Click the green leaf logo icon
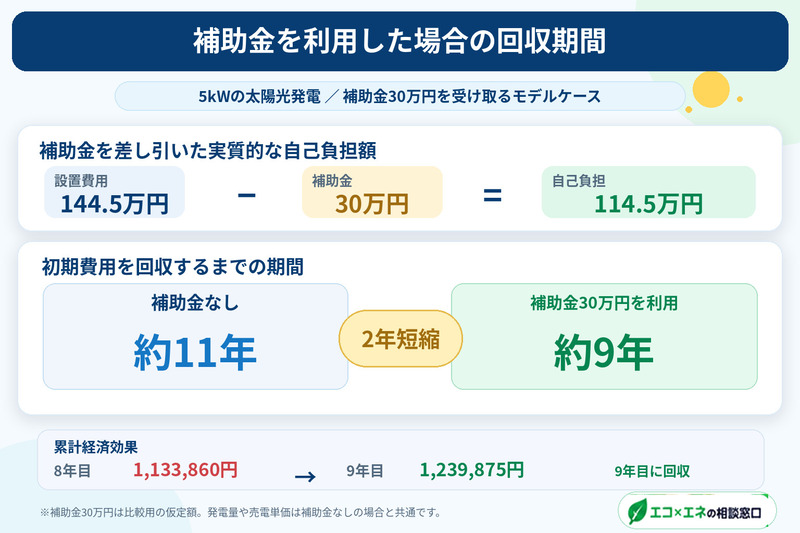The image size is (800, 533). pos(637,511)
